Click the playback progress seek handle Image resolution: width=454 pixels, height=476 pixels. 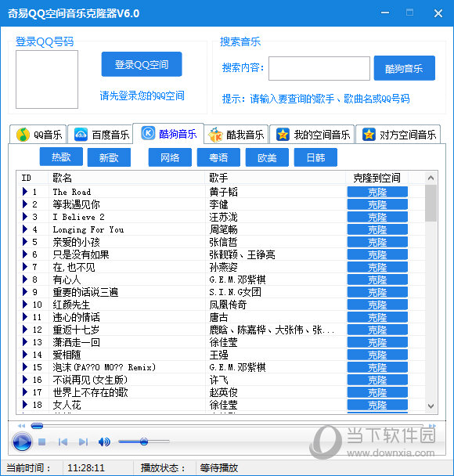tap(37, 426)
